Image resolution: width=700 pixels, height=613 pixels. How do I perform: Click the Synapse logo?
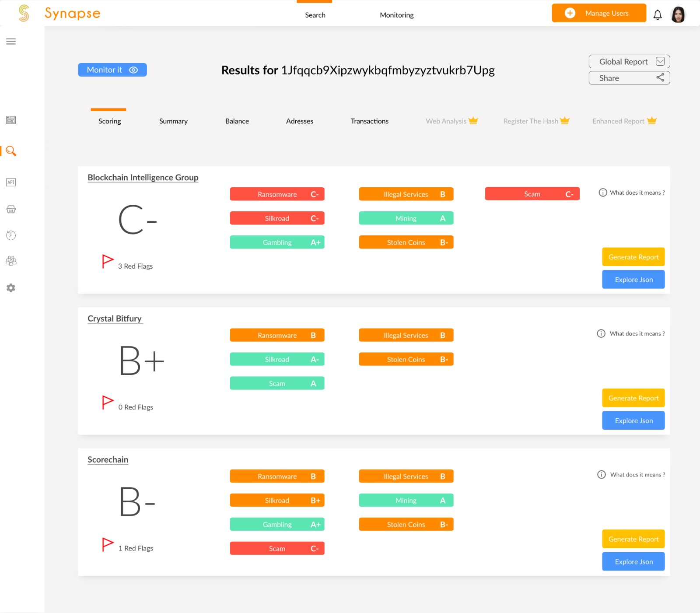(x=59, y=13)
